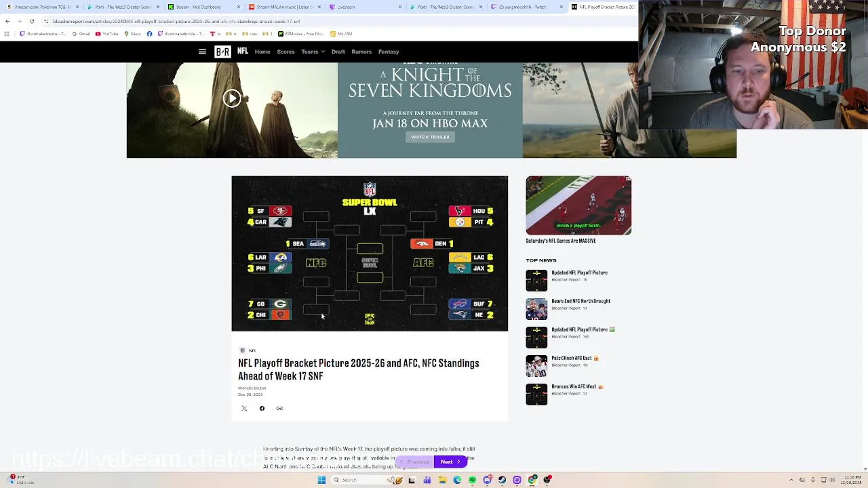This screenshot has width=868, height=488.
Task: Share the article on Facebook
Action: (262, 408)
